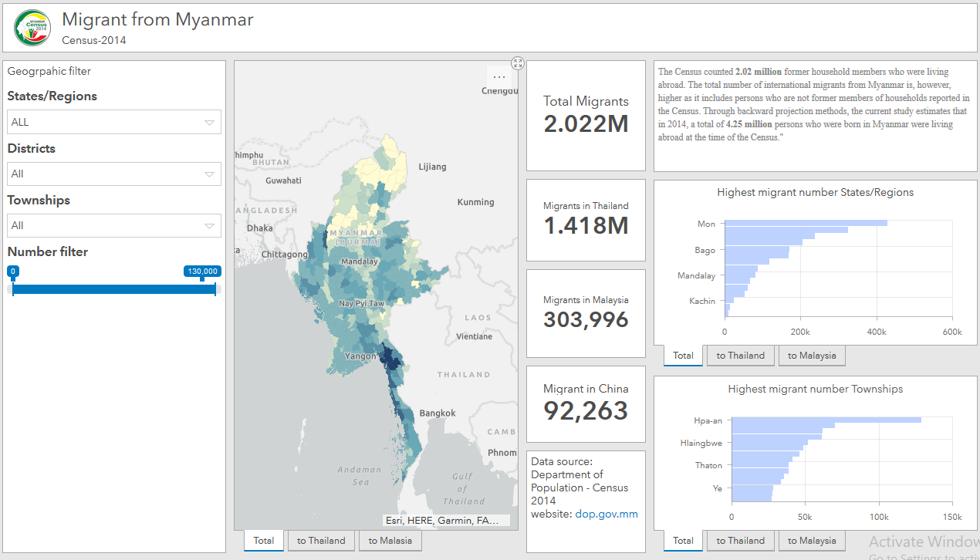Click the Mon bar in States/Regions chart
The height and width of the screenshot is (560, 980).
(806, 224)
